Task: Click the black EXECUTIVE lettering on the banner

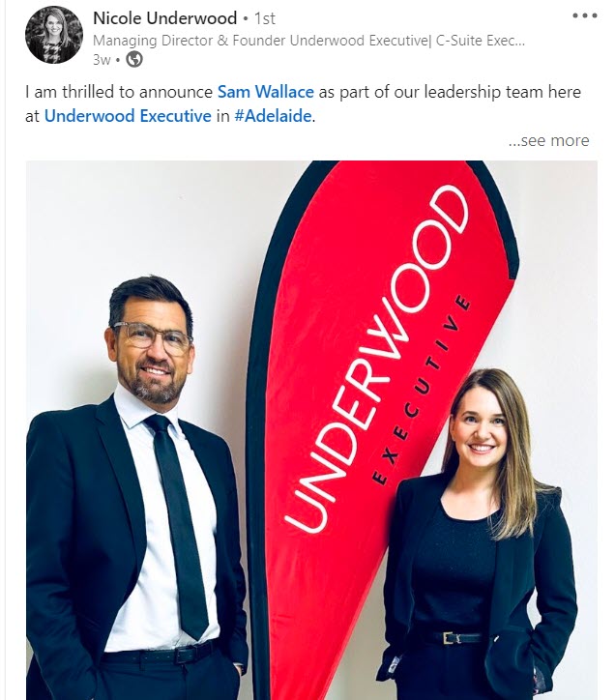Action: pos(422,391)
